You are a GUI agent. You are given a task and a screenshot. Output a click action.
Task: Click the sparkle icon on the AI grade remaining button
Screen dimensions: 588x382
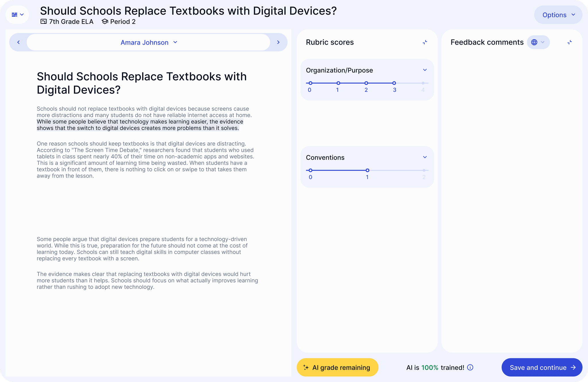[x=306, y=367]
